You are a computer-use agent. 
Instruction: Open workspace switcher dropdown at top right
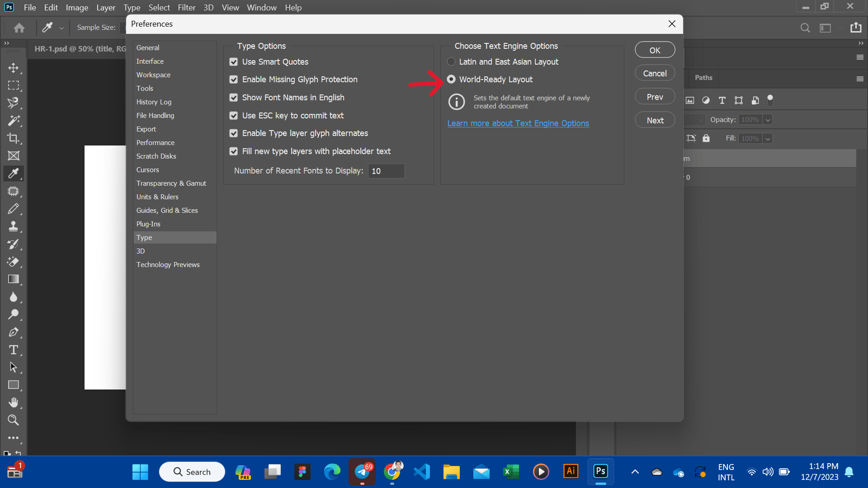pyautogui.click(x=826, y=28)
